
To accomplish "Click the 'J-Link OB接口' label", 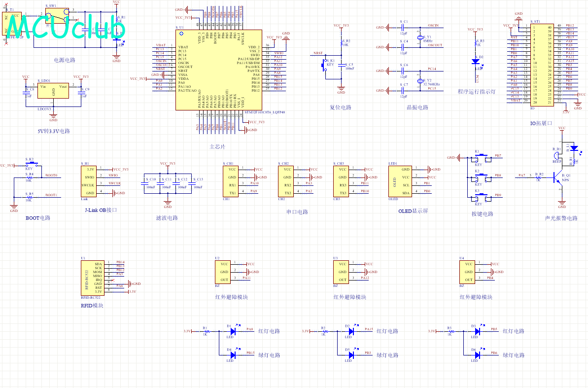I will pyautogui.click(x=101, y=210).
